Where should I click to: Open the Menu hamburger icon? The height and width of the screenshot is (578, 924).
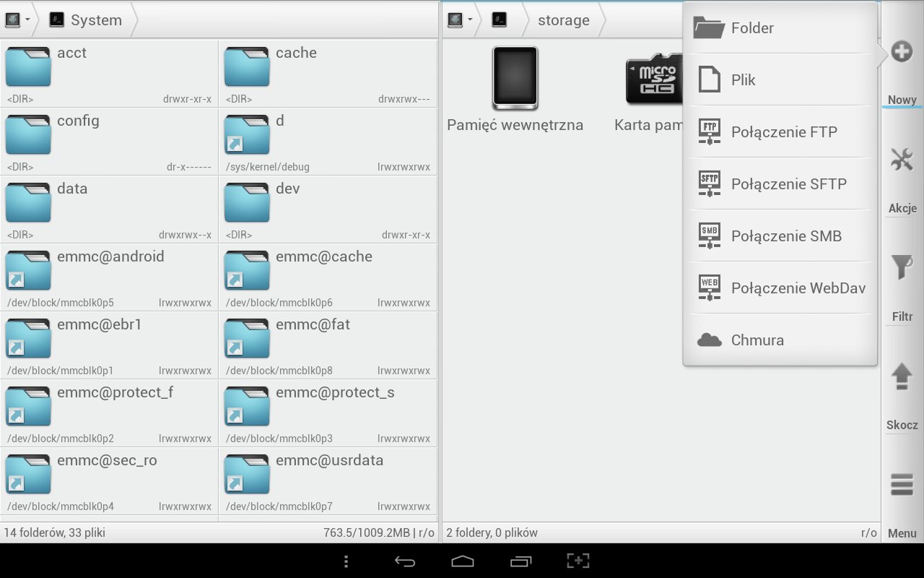pyautogui.click(x=902, y=485)
